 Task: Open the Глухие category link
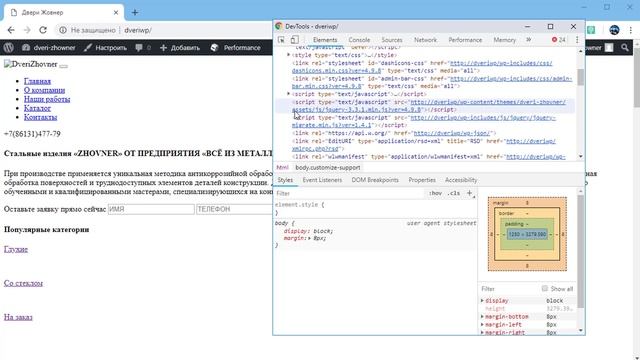16,249
